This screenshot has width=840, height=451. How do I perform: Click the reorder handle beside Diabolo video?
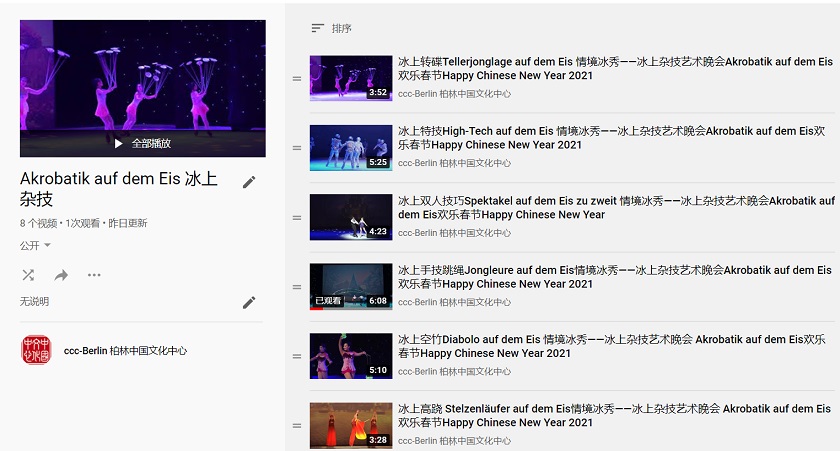(297, 356)
